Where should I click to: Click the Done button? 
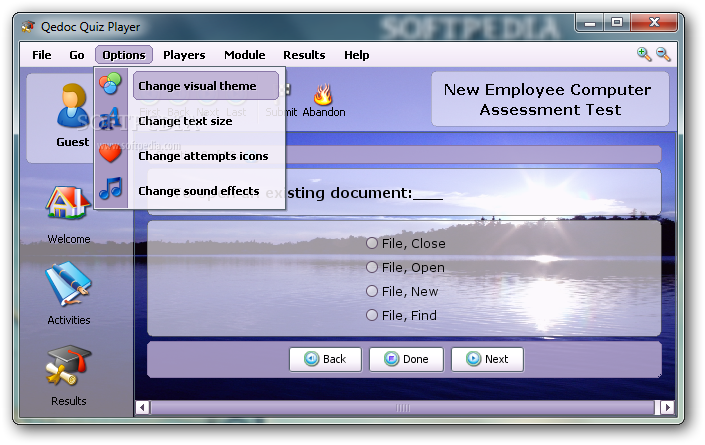tap(406, 359)
